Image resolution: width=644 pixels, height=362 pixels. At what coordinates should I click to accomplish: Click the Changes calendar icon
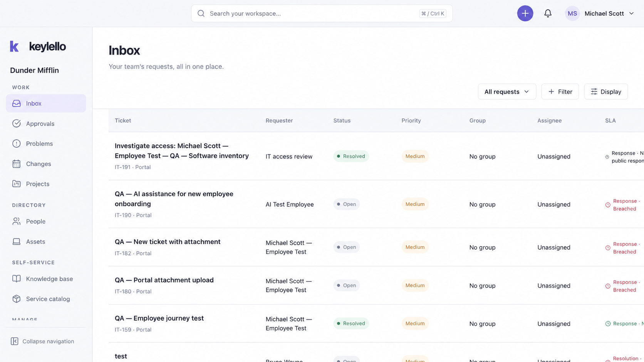click(x=17, y=164)
